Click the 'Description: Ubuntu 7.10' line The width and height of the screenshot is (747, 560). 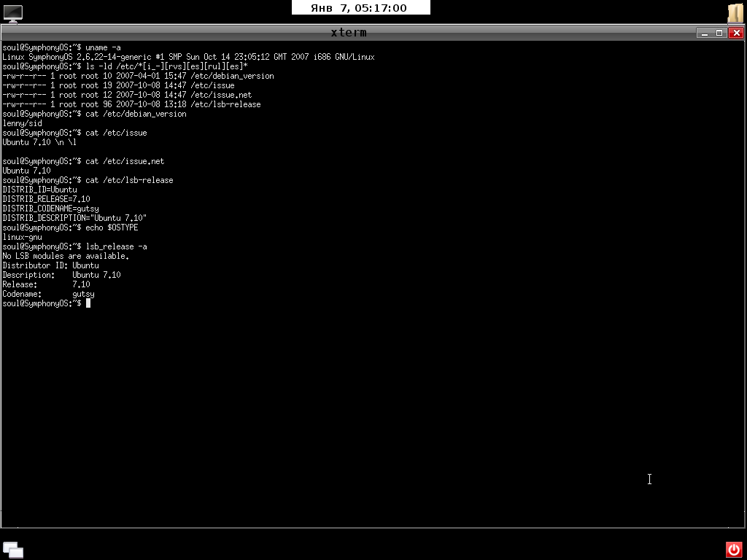[61, 275]
